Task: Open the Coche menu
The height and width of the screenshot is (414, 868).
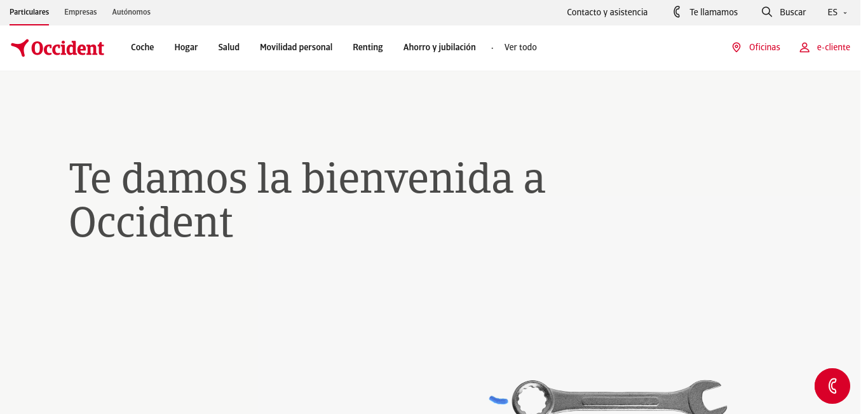Action: pyautogui.click(x=142, y=47)
